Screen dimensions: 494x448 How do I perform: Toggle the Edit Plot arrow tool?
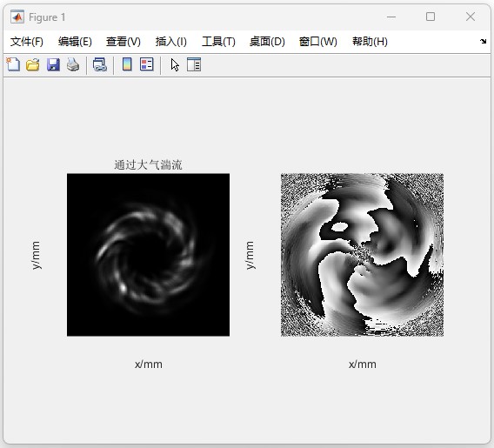coord(175,65)
